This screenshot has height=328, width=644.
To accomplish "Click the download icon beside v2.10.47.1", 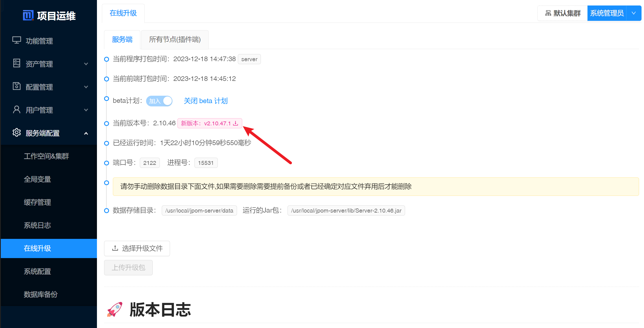I will [x=236, y=123].
